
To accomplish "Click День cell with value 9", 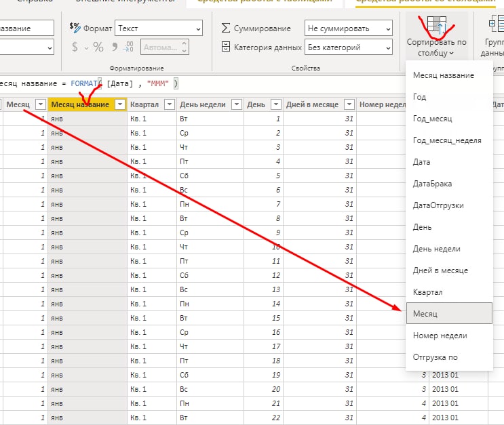I will click(x=264, y=232).
